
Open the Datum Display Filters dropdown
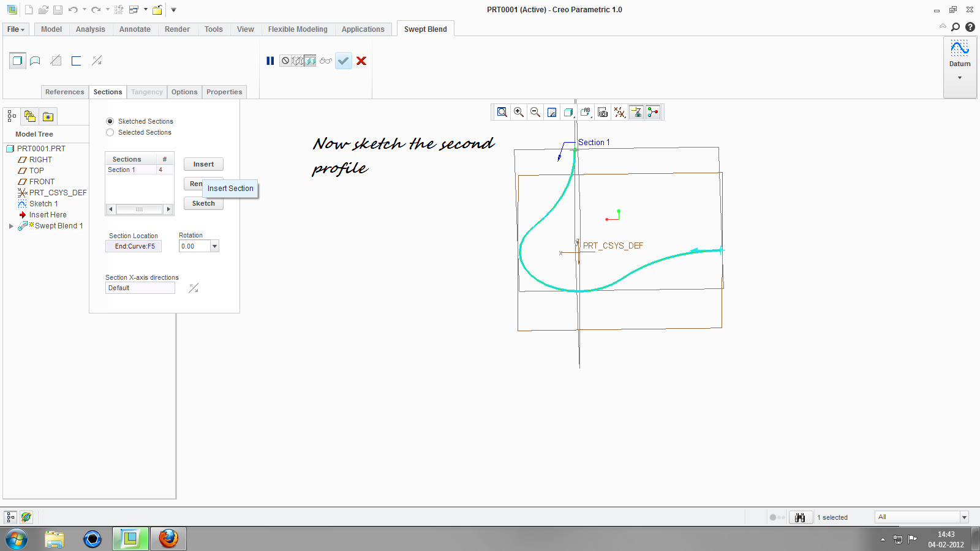pyautogui.click(x=619, y=112)
